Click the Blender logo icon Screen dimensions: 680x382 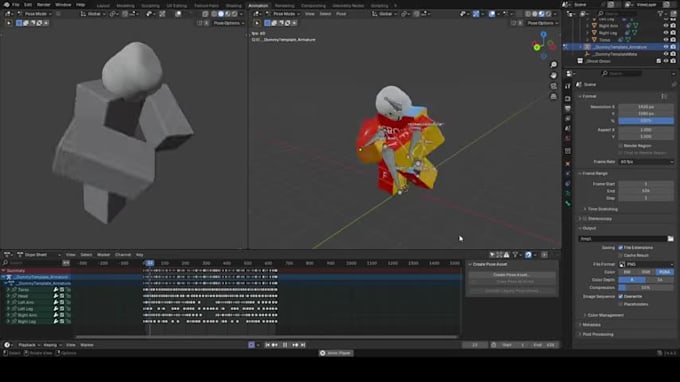click(x=6, y=5)
